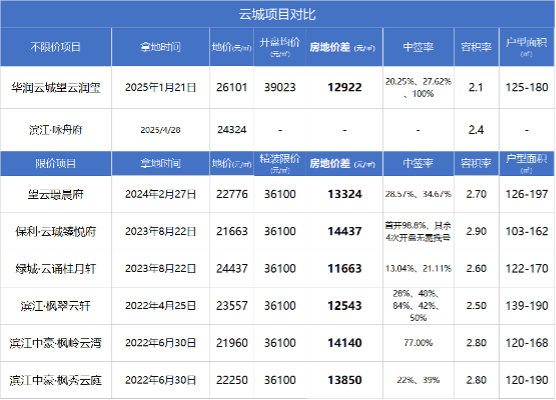
Task: Click plot ratio 2.70
Action: (476, 194)
